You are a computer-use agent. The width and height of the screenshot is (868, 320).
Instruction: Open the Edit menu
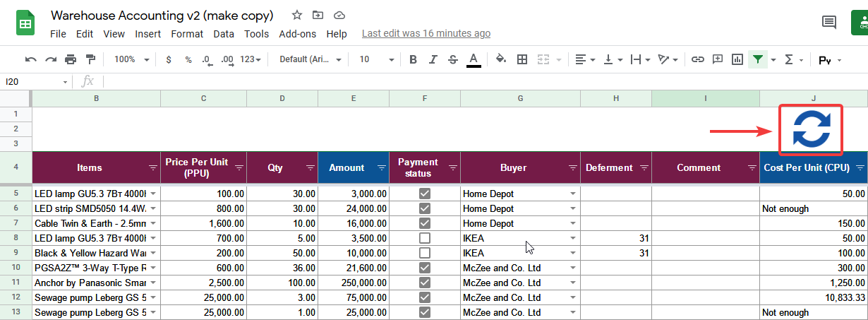click(x=85, y=33)
